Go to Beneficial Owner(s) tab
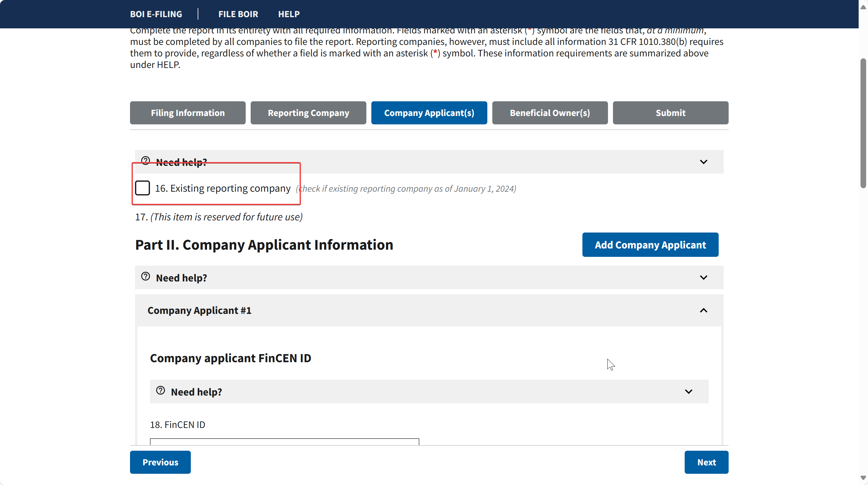868x485 pixels. (x=550, y=113)
